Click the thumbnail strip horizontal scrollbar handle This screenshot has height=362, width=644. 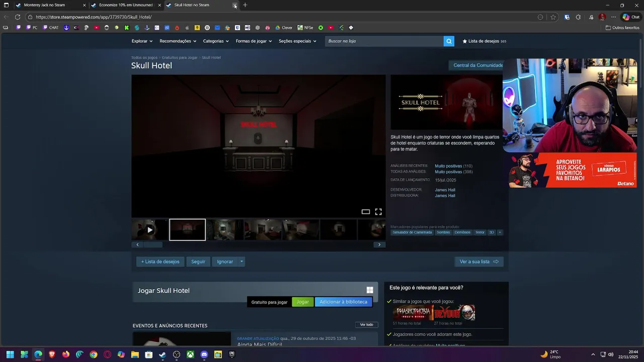[152, 245]
